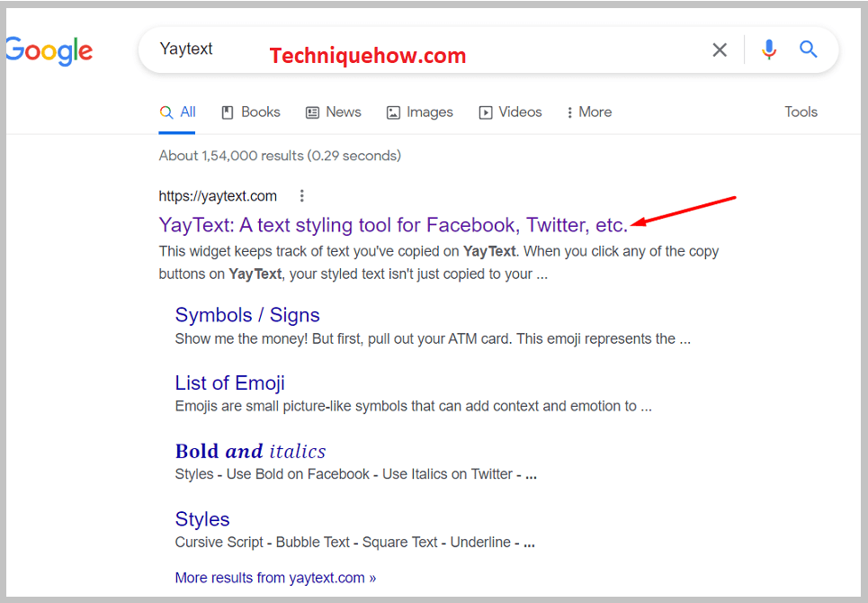Screen dimensions: 868x603
Task: Open the Styles sitelink
Action: point(202,519)
